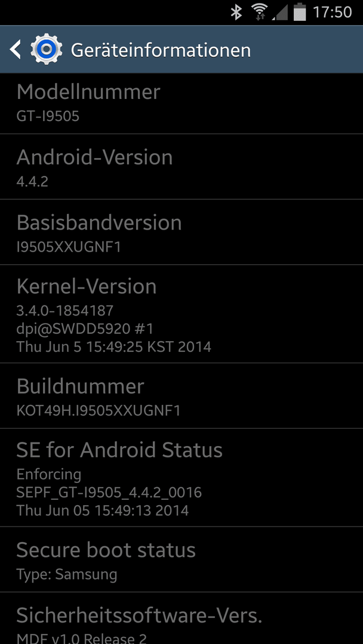Tap KOT49H.I9505XXUGNF1 build text
The height and width of the screenshot is (644, 363).
(x=99, y=410)
